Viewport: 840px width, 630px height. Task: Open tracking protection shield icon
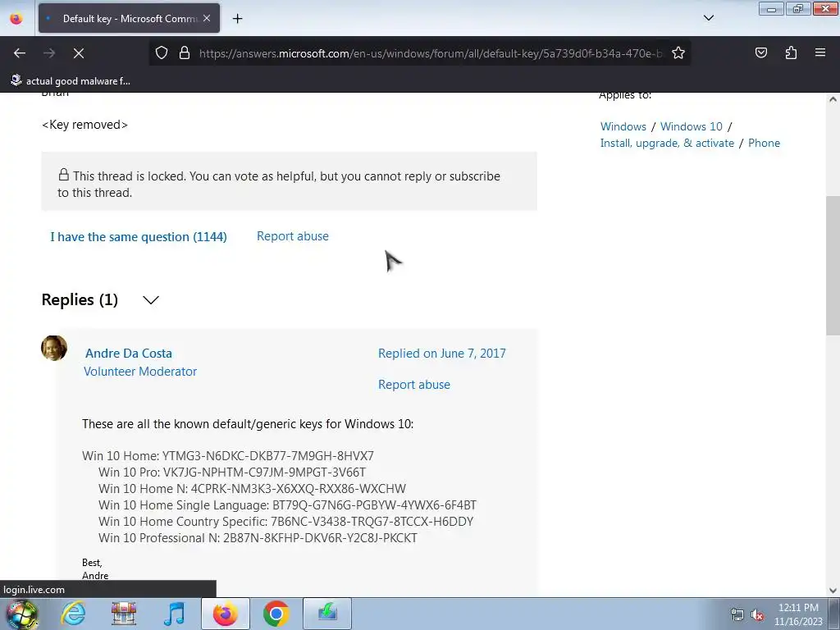point(162,53)
